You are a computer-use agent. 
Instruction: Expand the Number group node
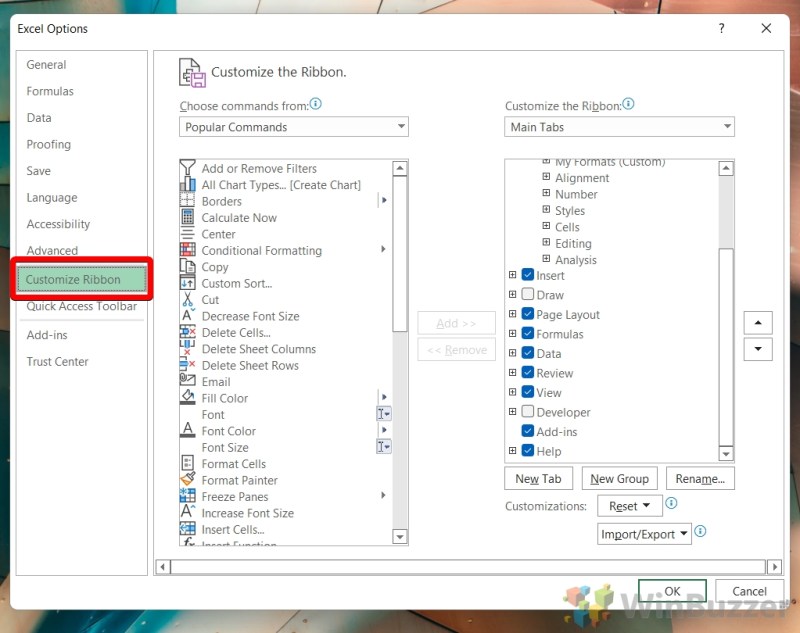(x=546, y=193)
